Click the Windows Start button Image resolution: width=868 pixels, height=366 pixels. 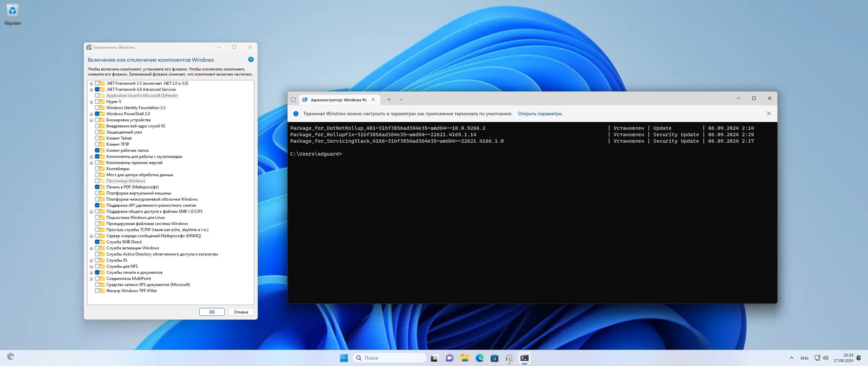[344, 358]
